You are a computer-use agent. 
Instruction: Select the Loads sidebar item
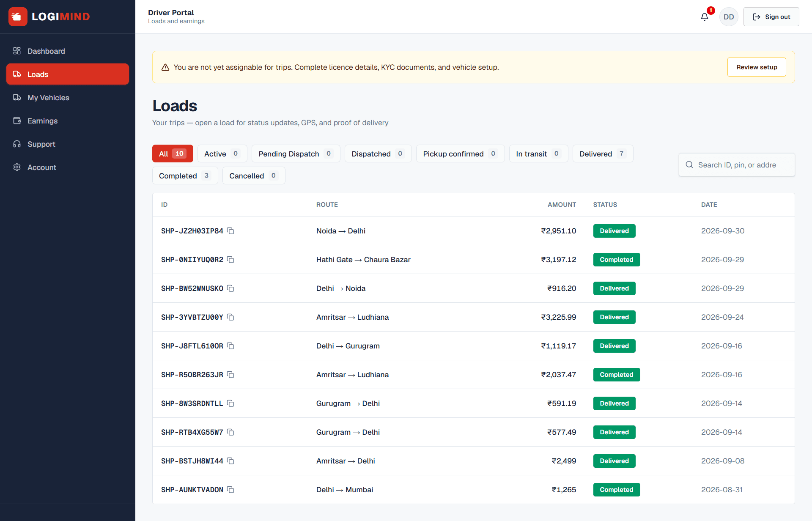pos(68,74)
